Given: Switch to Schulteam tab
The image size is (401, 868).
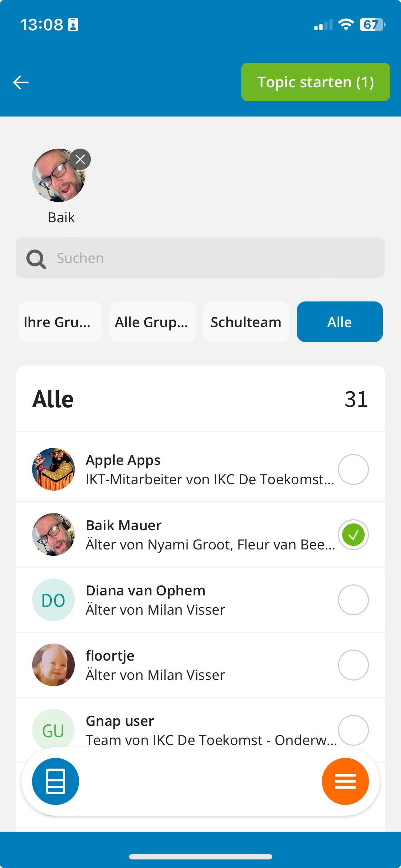Looking at the screenshot, I should 246,322.
